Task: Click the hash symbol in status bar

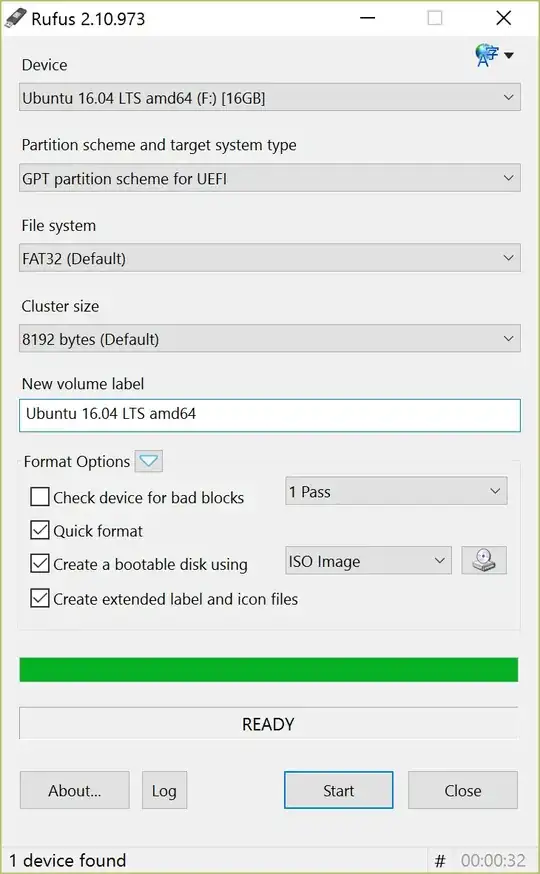Action: [x=440, y=861]
